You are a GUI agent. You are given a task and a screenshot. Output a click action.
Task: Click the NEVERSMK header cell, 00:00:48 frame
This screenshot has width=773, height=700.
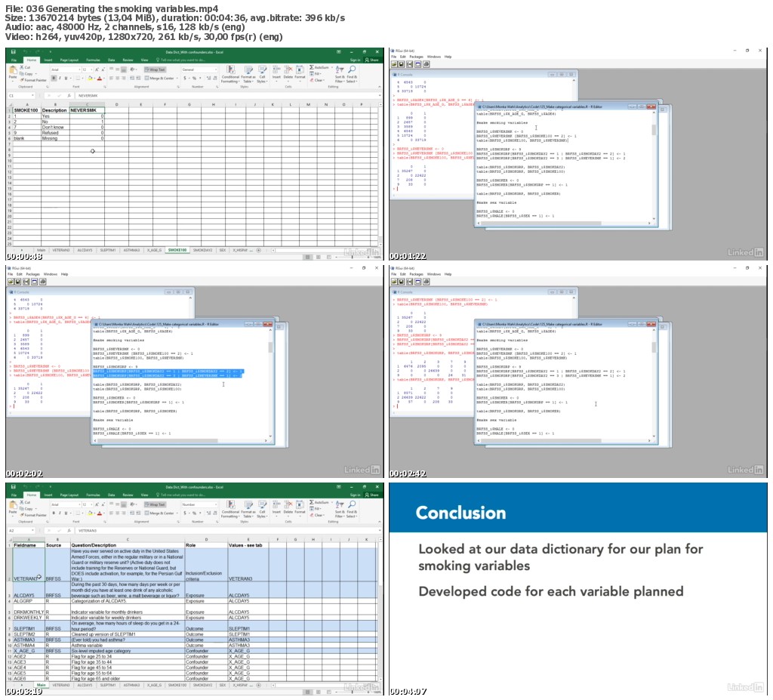[86, 110]
